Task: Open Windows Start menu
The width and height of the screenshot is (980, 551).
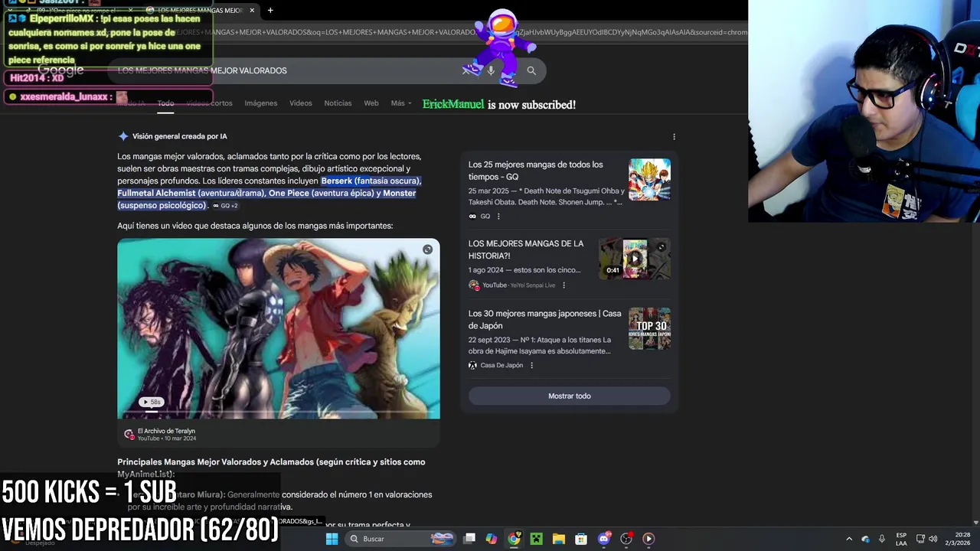Action: click(332, 539)
